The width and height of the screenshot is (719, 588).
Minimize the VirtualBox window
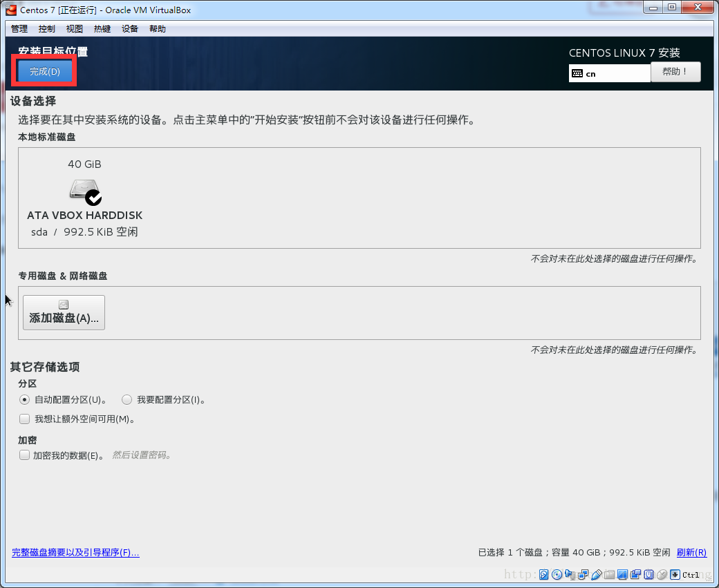click(653, 8)
